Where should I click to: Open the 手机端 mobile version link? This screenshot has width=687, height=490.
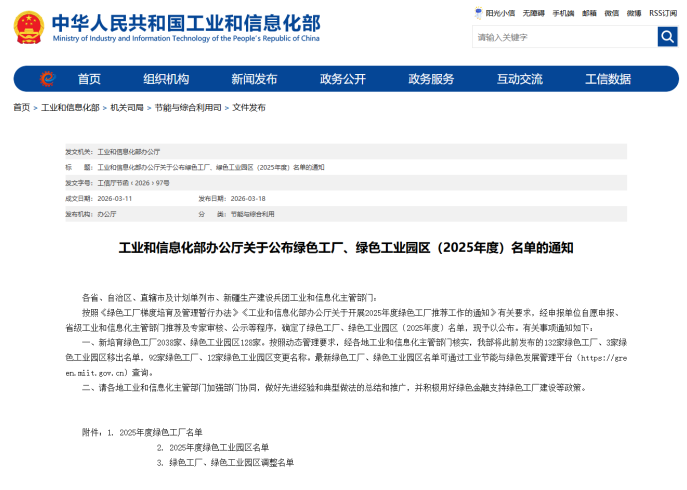[563, 13]
